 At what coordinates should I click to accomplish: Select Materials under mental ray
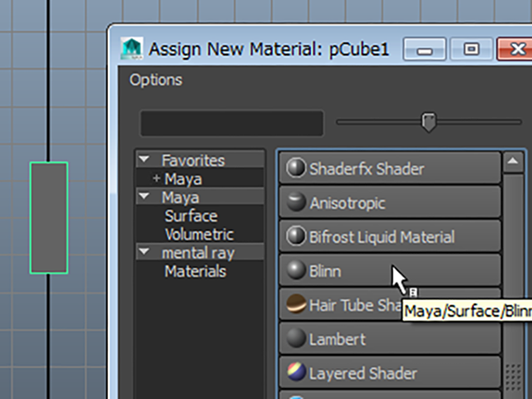pyautogui.click(x=195, y=272)
